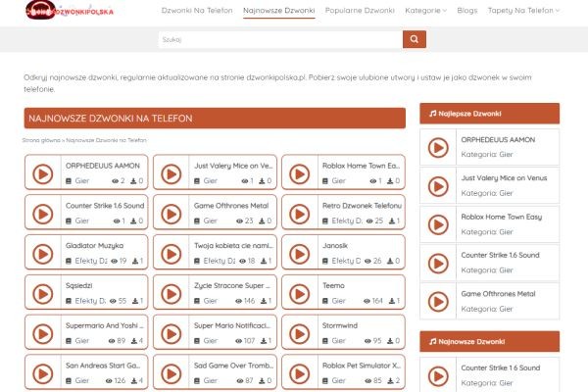Play Counter Strike 1.6 Sound in main list
The width and height of the screenshot is (588, 392).
click(x=43, y=214)
